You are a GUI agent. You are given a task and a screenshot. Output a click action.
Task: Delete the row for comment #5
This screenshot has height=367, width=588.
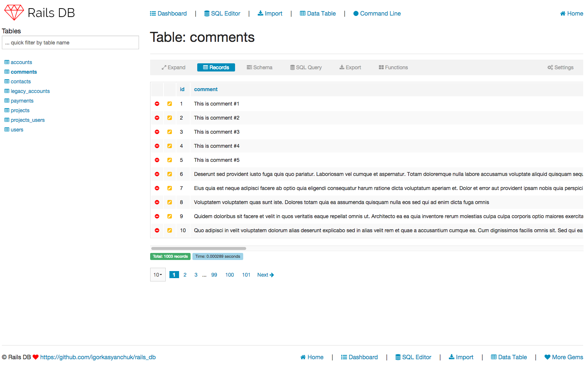point(157,160)
